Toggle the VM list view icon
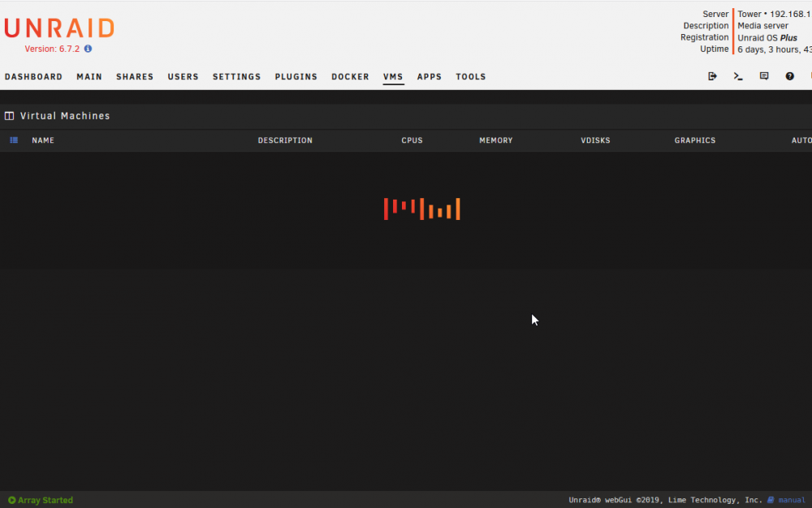 click(14, 140)
